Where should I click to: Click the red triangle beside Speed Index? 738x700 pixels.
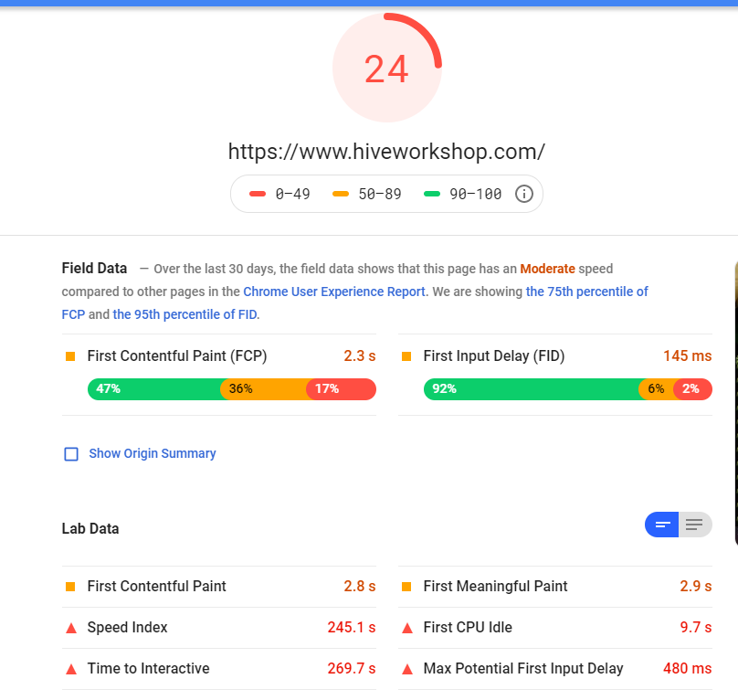(71, 628)
